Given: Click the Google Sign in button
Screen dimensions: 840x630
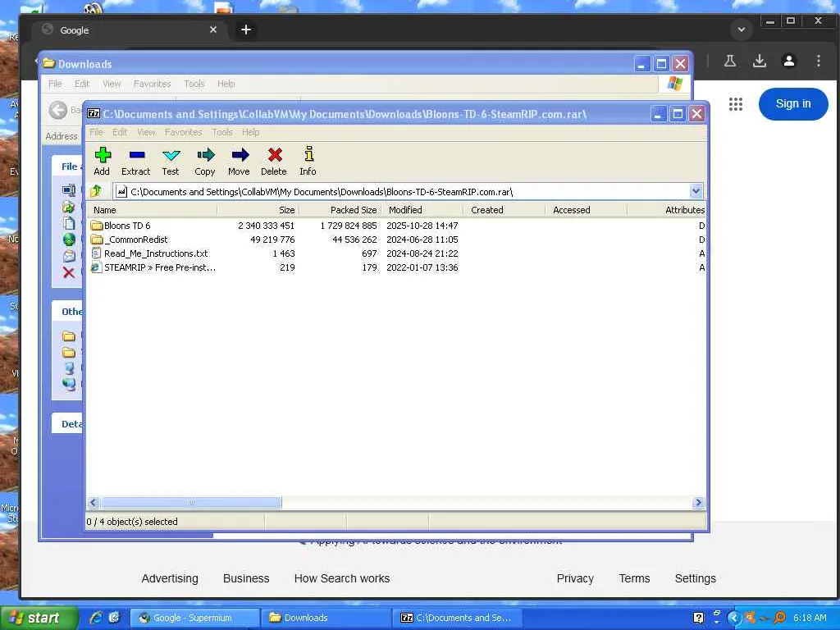Looking at the screenshot, I should click(x=793, y=104).
